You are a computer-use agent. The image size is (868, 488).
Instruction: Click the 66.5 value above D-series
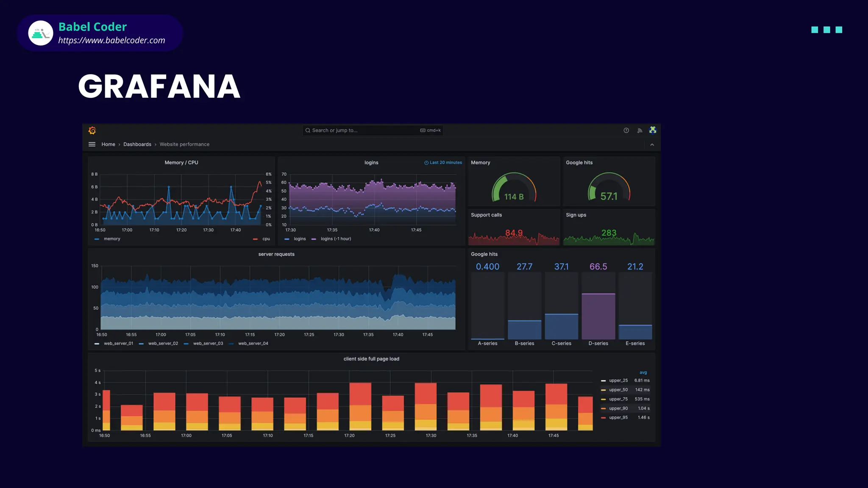click(598, 266)
